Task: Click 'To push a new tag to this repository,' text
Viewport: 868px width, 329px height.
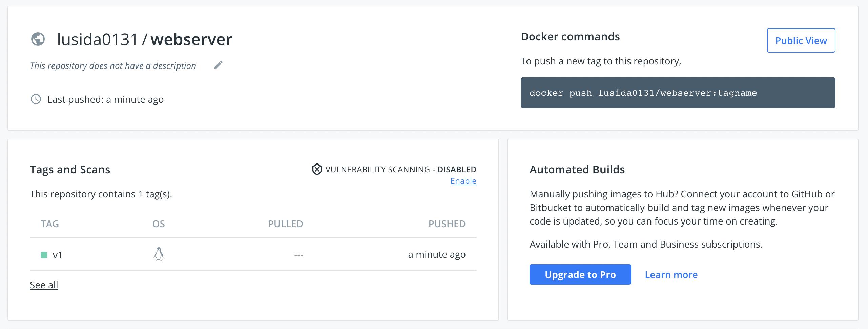Action: [601, 61]
